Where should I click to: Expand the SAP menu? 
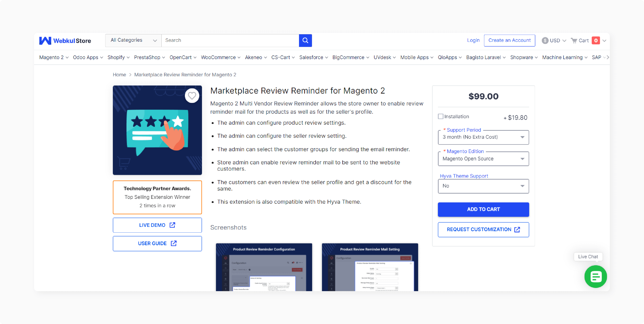tap(599, 57)
